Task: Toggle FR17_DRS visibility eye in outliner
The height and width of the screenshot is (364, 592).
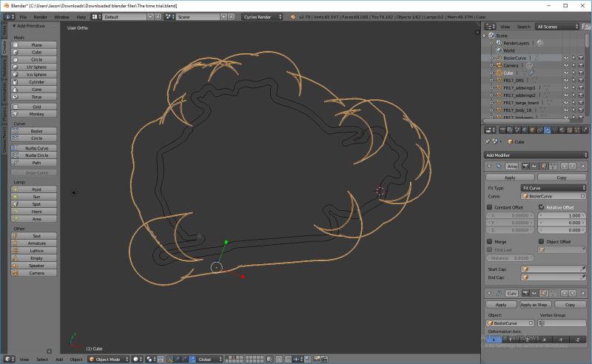Action: (x=566, y=81)
